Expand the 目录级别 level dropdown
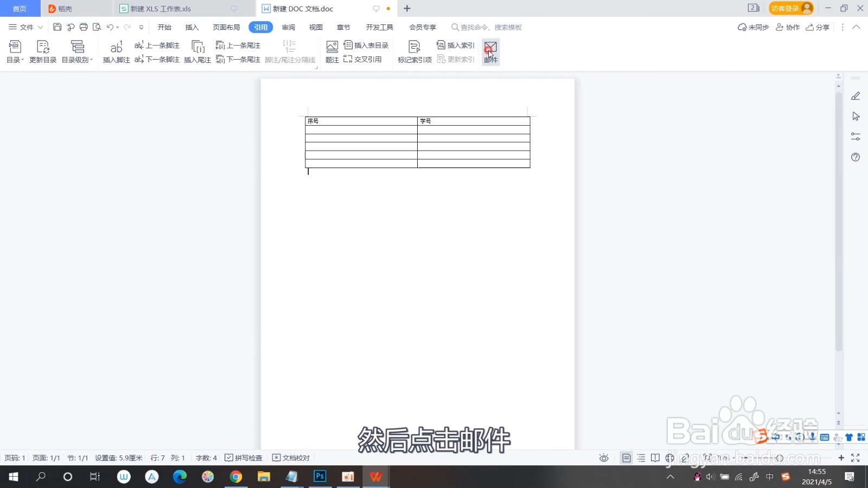Viewport: 868px width, 488px height. (77, 52)
